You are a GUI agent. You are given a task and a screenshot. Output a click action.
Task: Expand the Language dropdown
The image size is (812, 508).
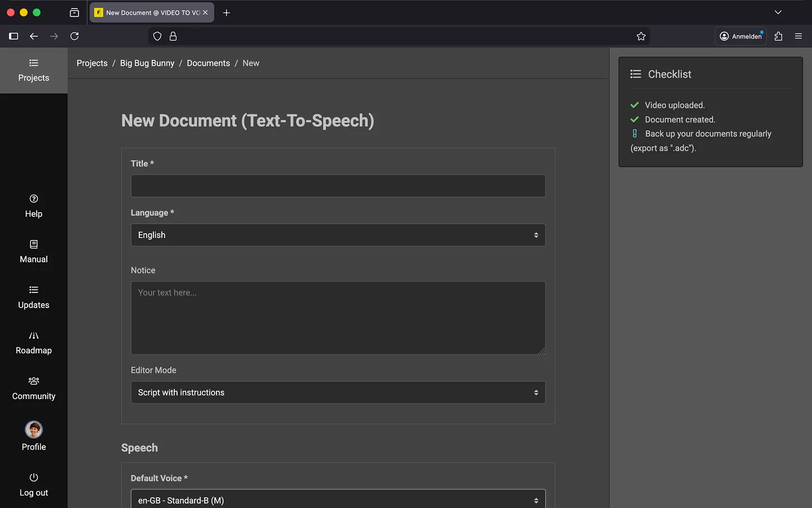pos(338,235)
